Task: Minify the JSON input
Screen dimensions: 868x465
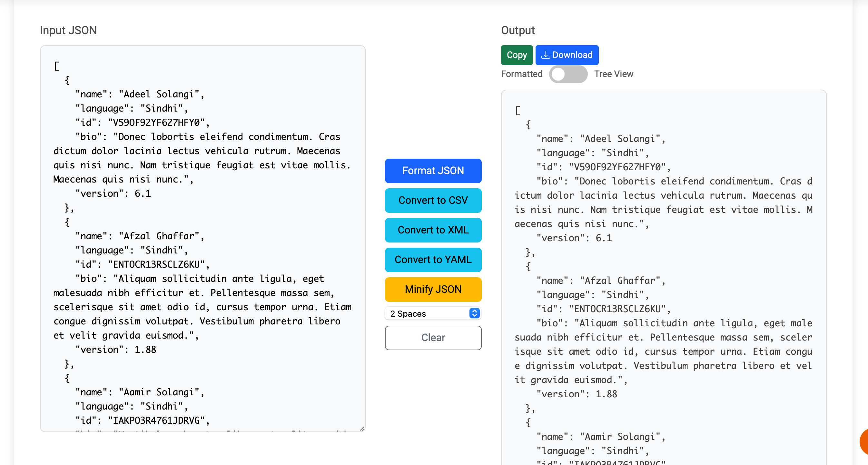Action: pos(433,290)
